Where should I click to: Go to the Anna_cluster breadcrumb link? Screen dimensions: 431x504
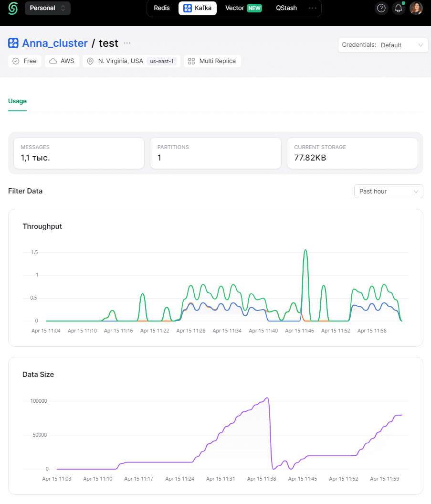[54, 43]
